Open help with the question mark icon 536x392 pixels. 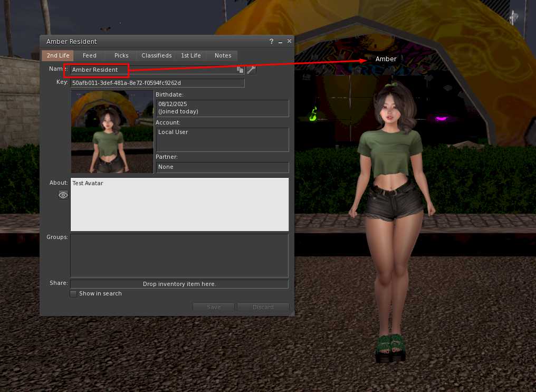pyautogui.click(x=271, y=41)
